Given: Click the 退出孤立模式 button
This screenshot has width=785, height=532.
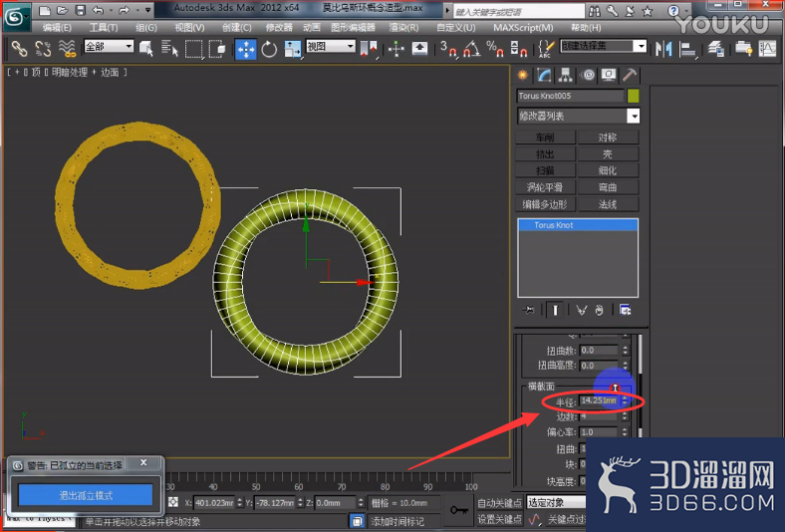Looking at the screenshot, I should tap(86, 495).
